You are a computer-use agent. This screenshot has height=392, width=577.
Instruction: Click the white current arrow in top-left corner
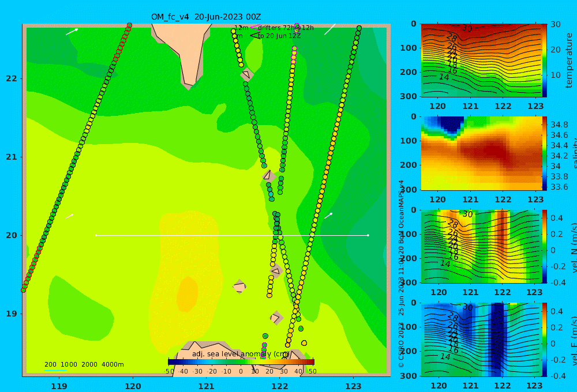72,32
